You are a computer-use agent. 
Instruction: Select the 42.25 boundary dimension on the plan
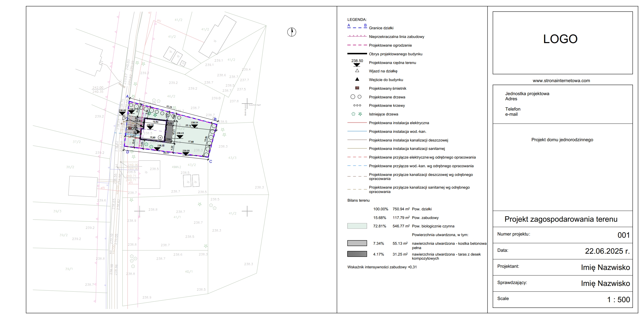pos(169,107)
